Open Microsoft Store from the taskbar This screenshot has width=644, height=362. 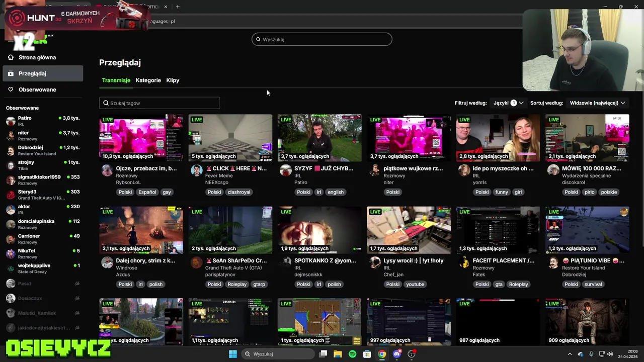(x=367, y=354)
